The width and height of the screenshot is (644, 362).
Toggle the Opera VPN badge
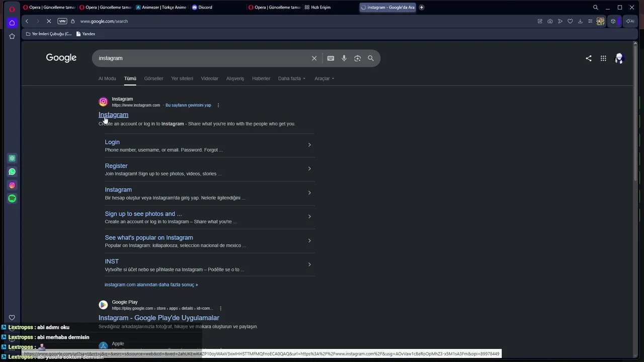[62, 21]
